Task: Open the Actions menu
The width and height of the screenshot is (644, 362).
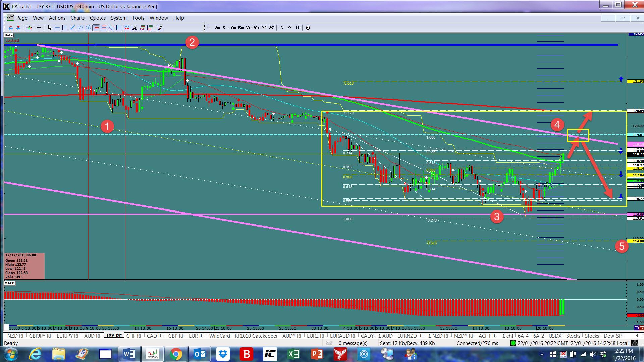Action: point(57,18)
